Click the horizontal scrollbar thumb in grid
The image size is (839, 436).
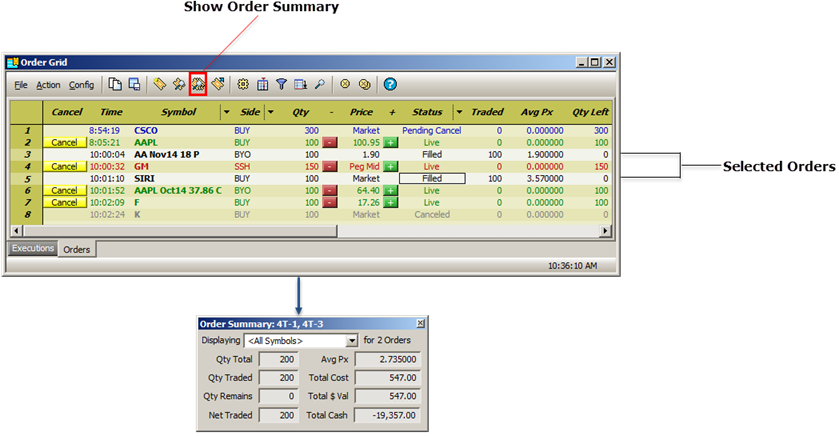180,231
